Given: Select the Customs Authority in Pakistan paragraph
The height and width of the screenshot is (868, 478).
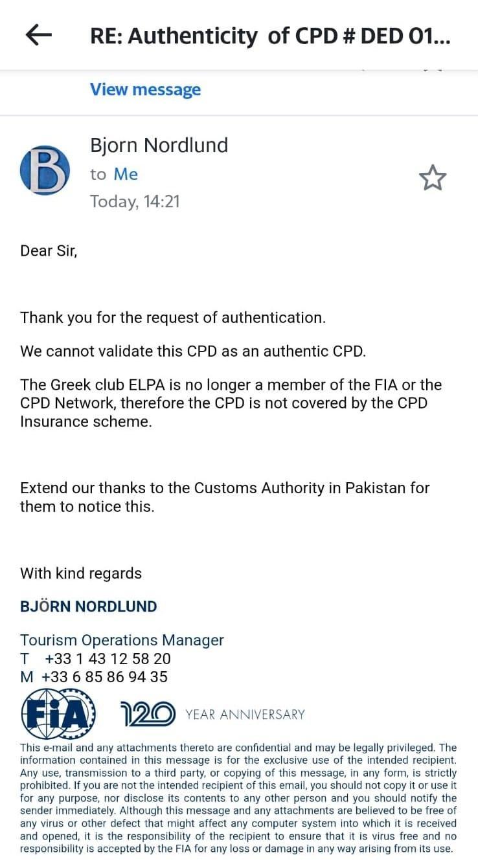Looking at the screenshot, I should tap(225, 496).
